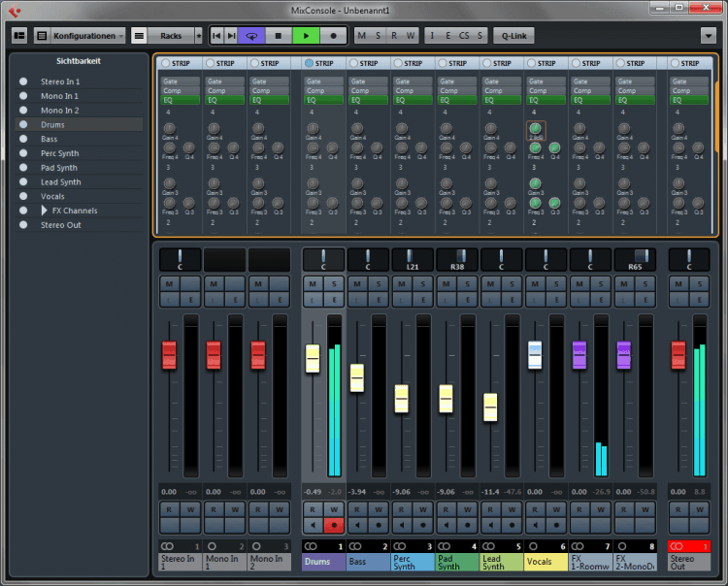
Task: Open the window layout setup icon
Action: click(42, 36)
